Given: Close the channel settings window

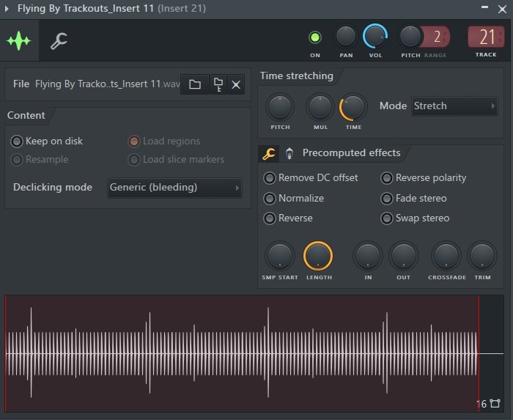Looking at the screenshot, I should (502, 9).
